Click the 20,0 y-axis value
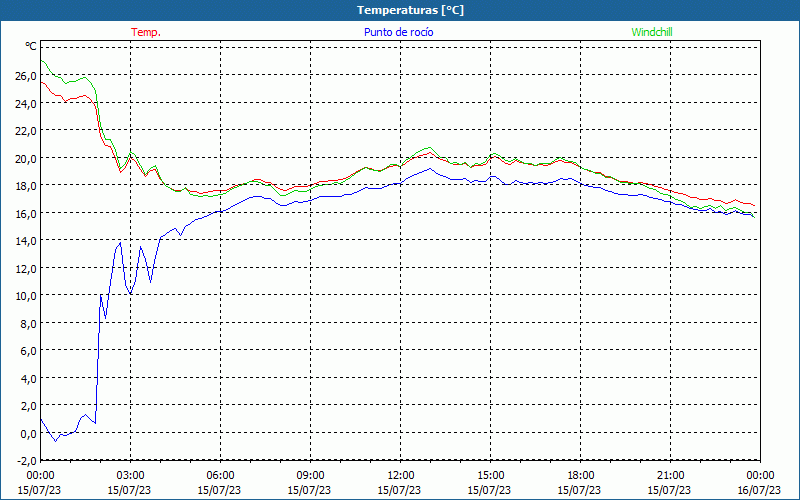This screenshot has height=500, width=800. pos(27,159)
